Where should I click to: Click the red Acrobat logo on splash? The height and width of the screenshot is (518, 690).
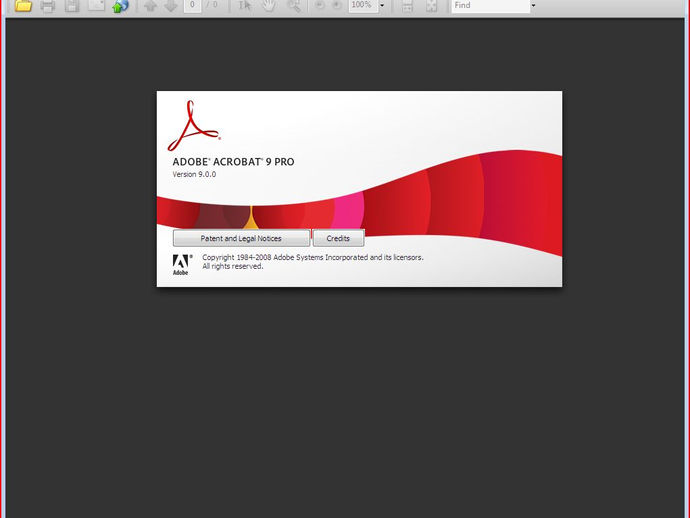[x=194, y=126]
